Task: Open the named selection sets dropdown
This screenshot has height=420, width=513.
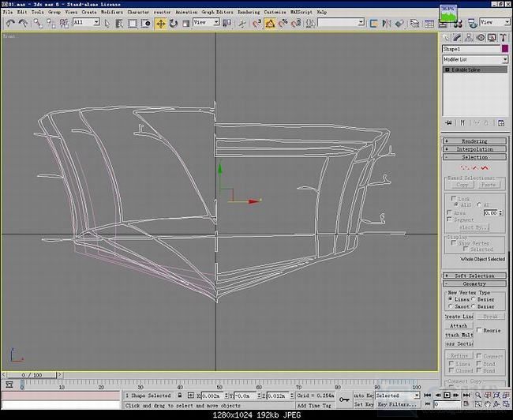Action: click(341, 22)
